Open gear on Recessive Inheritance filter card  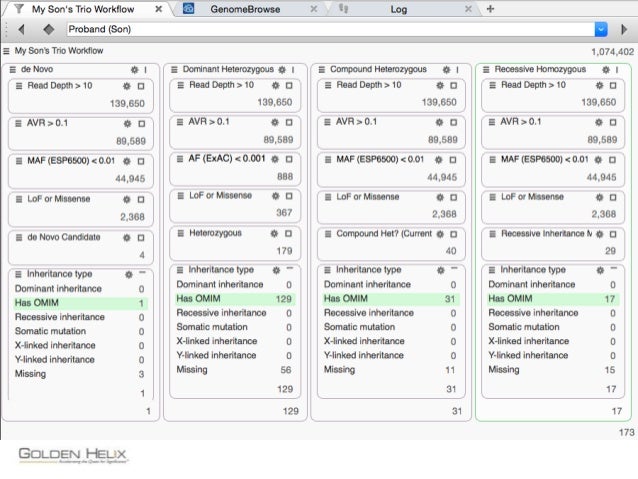(599, 234)
